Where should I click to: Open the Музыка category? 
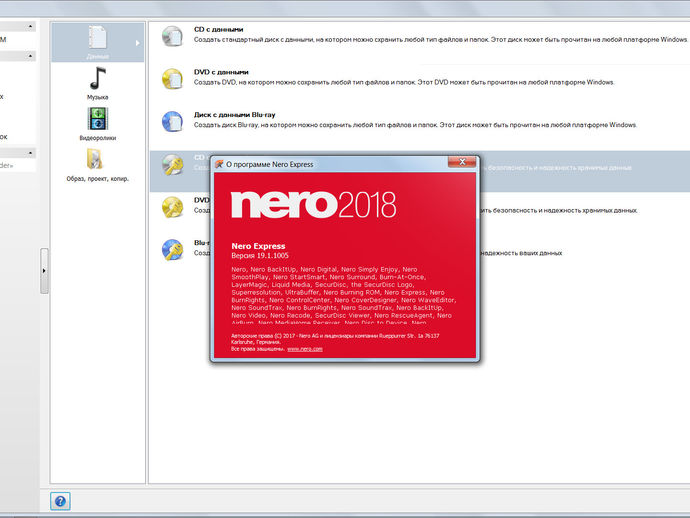[x=97, y=78]
